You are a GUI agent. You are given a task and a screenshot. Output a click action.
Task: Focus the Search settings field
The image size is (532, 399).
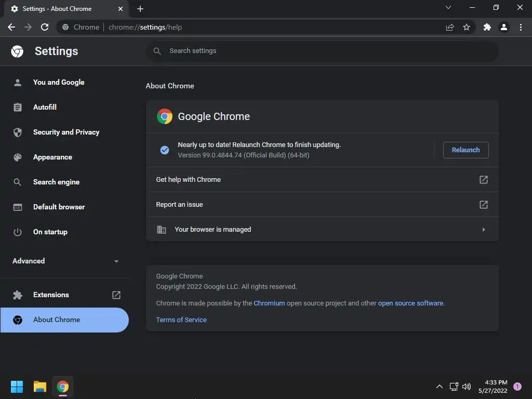coord(322,51)
